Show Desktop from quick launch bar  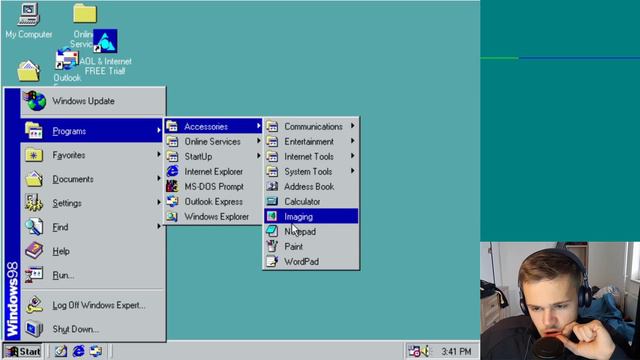[x=61, y=351]
